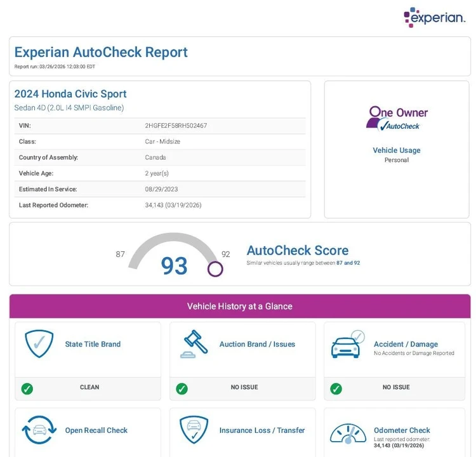Click the report run timestamp
The height and width of the screenshot is (457, 476).
(x=55, y=67)
